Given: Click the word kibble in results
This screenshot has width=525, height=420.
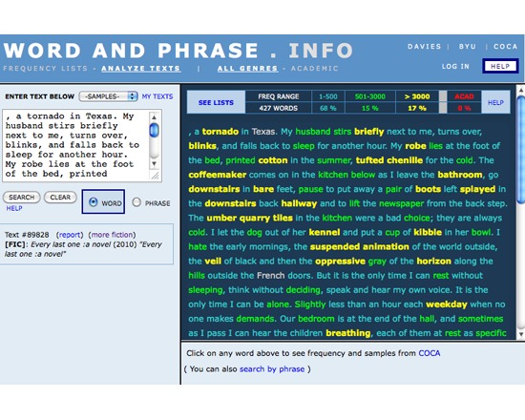Looking at the screenshot, I should 428,232.
